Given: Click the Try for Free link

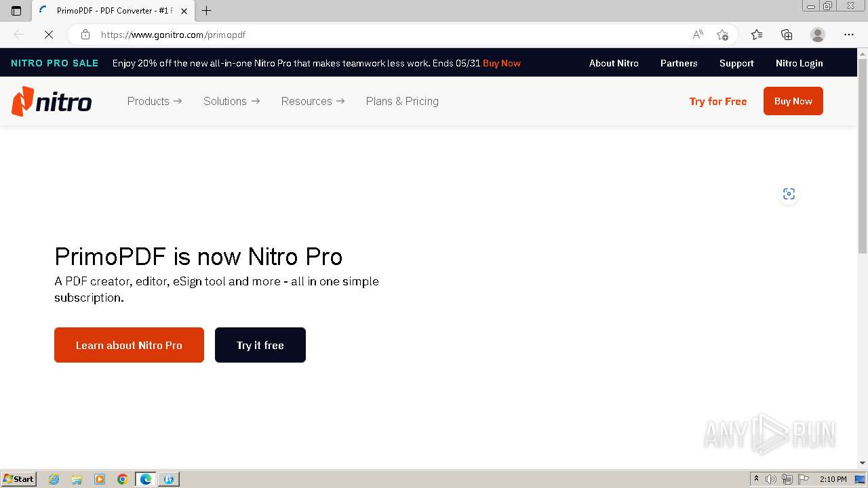Looking at the screenshot, I should click(x=718, y=101).
